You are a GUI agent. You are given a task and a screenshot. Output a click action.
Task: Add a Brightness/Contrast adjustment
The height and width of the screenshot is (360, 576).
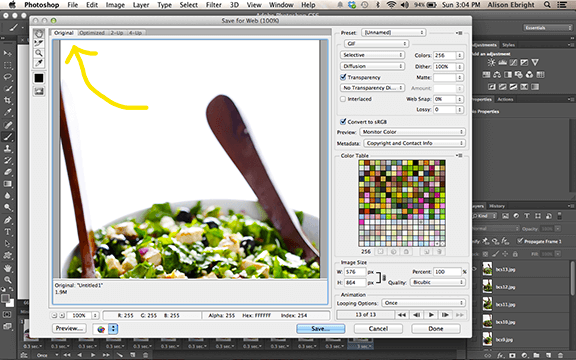491,62
